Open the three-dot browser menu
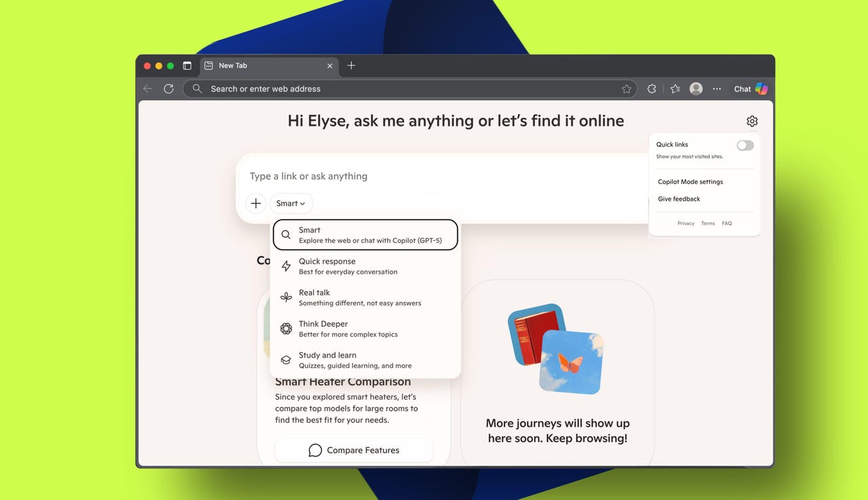The image size is (868, 500). point(717,89)
